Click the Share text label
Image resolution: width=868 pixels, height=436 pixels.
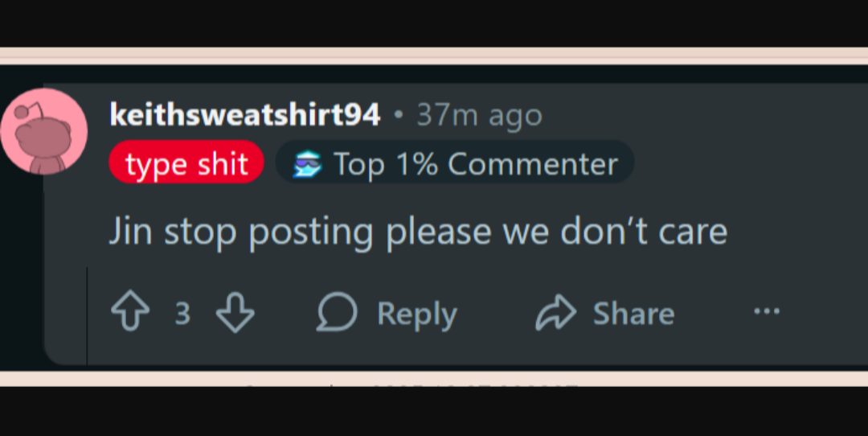click(x=634, y=313)
